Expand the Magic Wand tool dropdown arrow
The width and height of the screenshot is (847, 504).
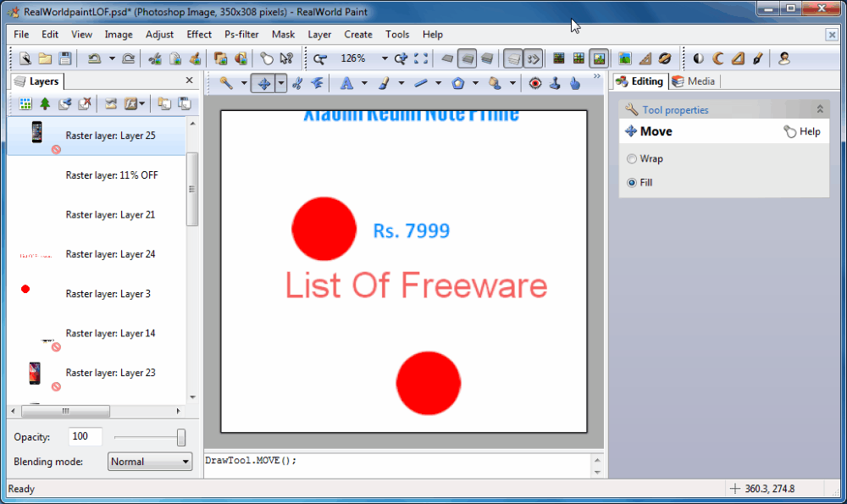click(x=244, y=83)
